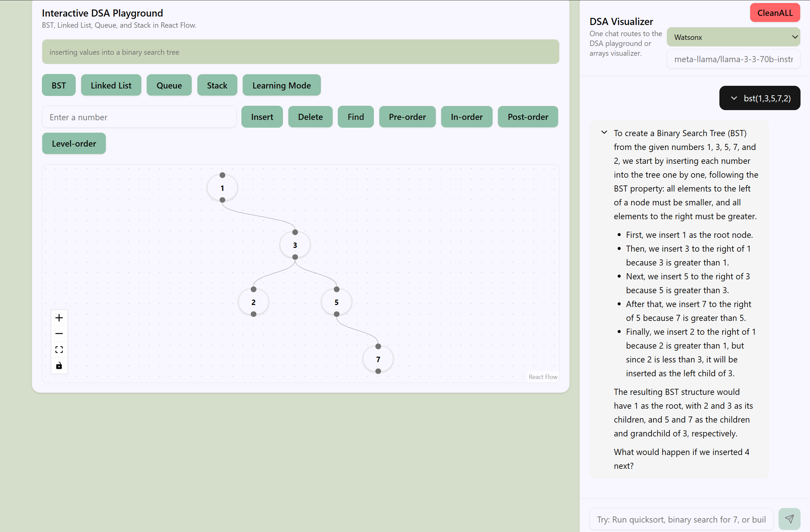
Task: Click the Enter a number field
Action: [139, 117]
